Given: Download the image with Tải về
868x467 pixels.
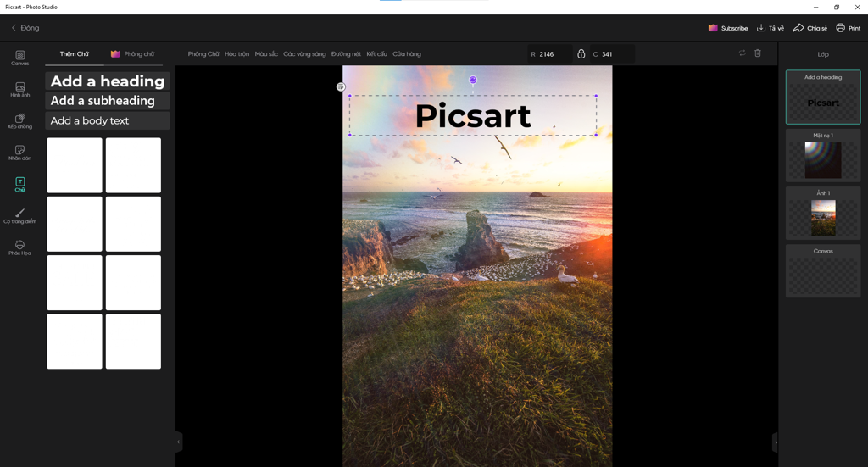Looking at the screenshot, I should coord(771,28).
